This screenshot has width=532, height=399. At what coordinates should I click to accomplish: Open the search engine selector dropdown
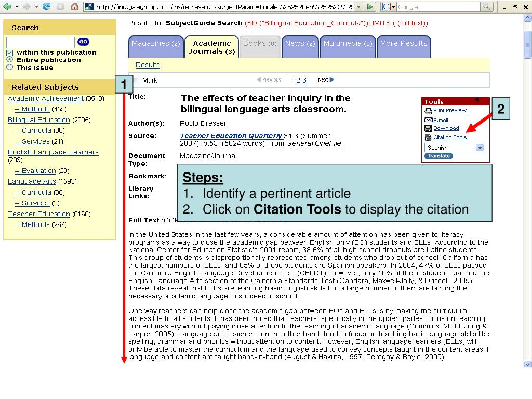pyautogui.click(x=394, y=7)
